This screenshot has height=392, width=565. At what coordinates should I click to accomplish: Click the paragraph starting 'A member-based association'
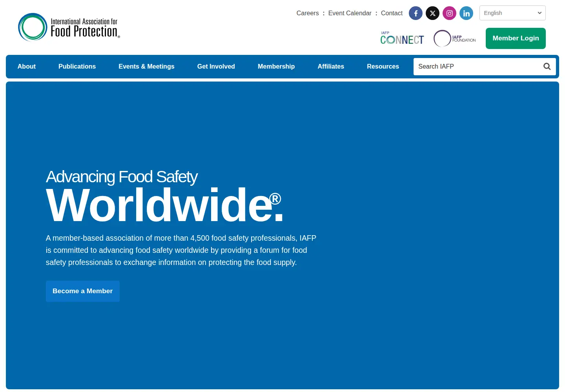pos(181,250)
